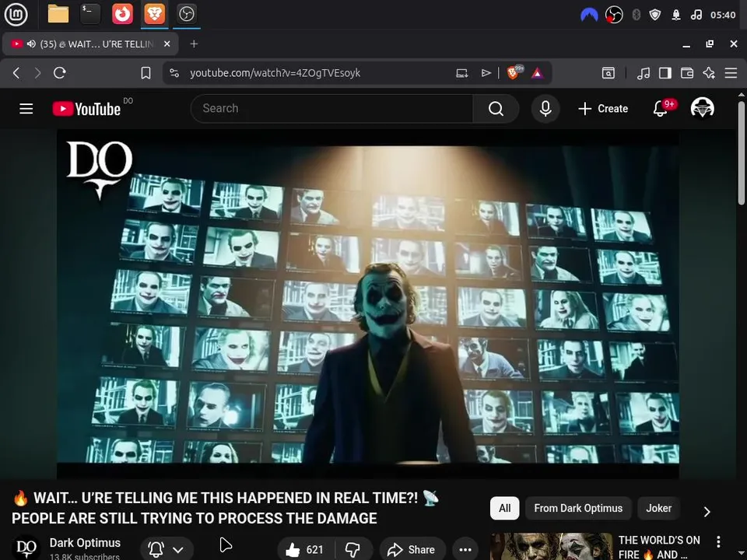Dislike the video
747x560 pixels.
pos(353,550)
